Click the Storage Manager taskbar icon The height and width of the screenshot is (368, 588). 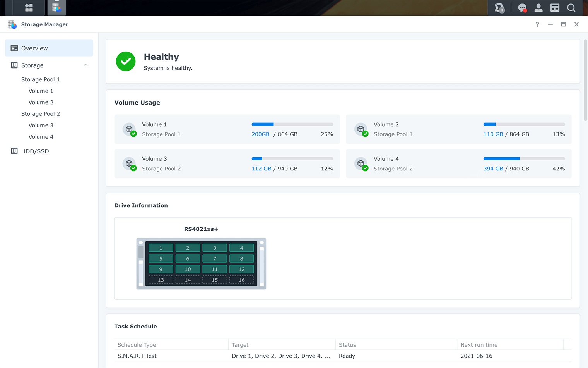[56, 8]
